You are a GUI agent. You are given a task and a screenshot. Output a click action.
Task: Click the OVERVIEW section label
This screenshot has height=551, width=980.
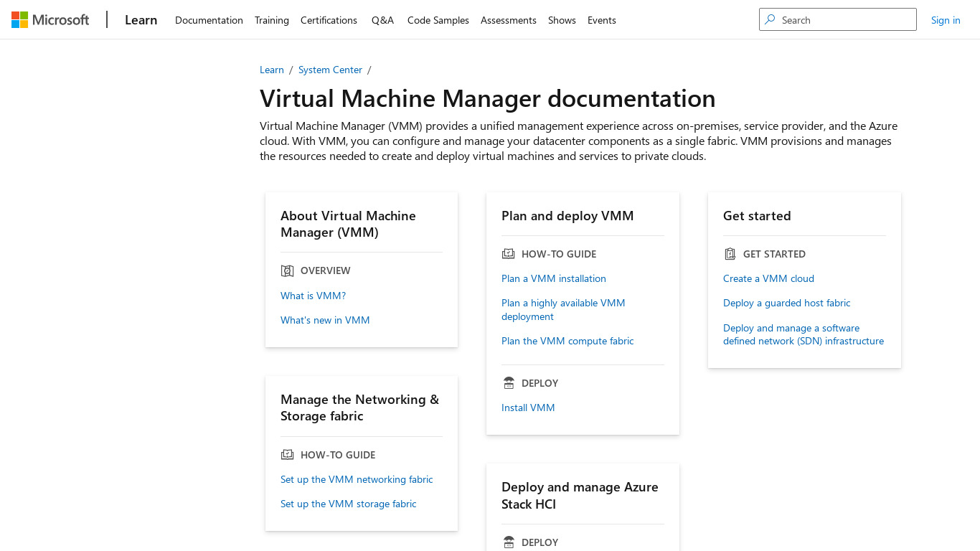point(326,270)
